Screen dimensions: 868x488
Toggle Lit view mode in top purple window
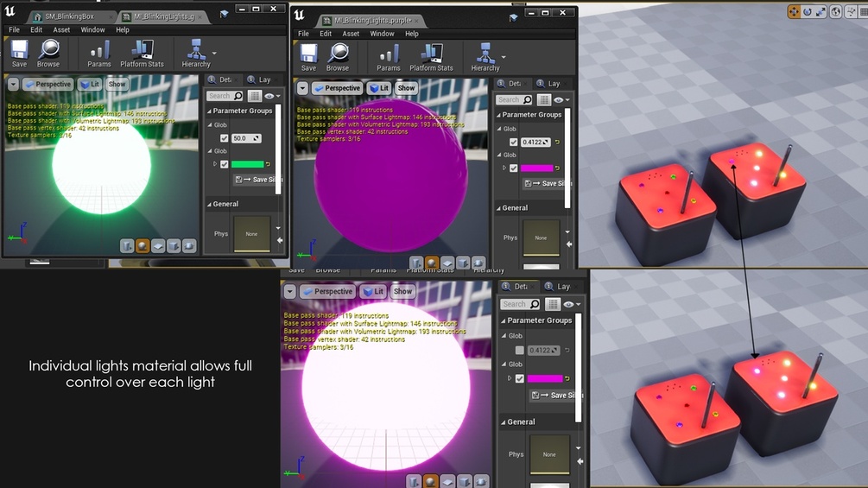pyautogui.click(x=379, y=88)
